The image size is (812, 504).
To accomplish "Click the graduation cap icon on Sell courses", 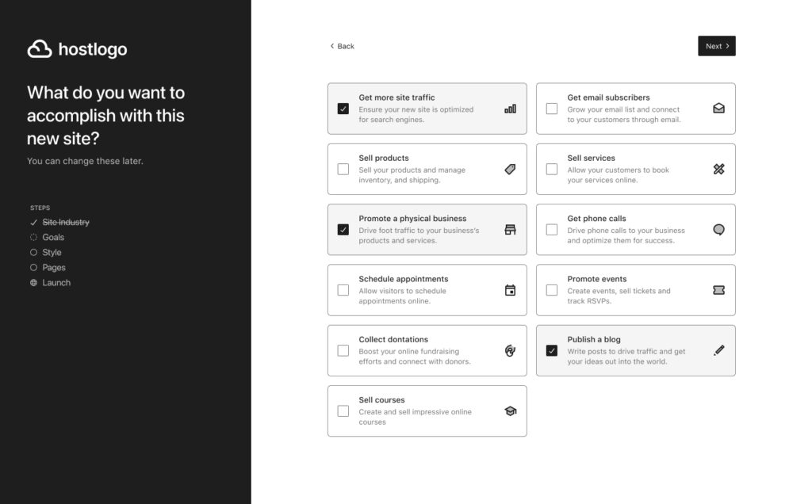I will coord(510,410).
